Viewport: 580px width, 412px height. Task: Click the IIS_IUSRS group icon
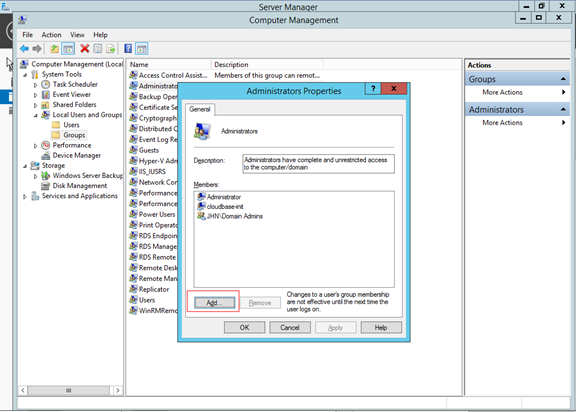point(133,172)
